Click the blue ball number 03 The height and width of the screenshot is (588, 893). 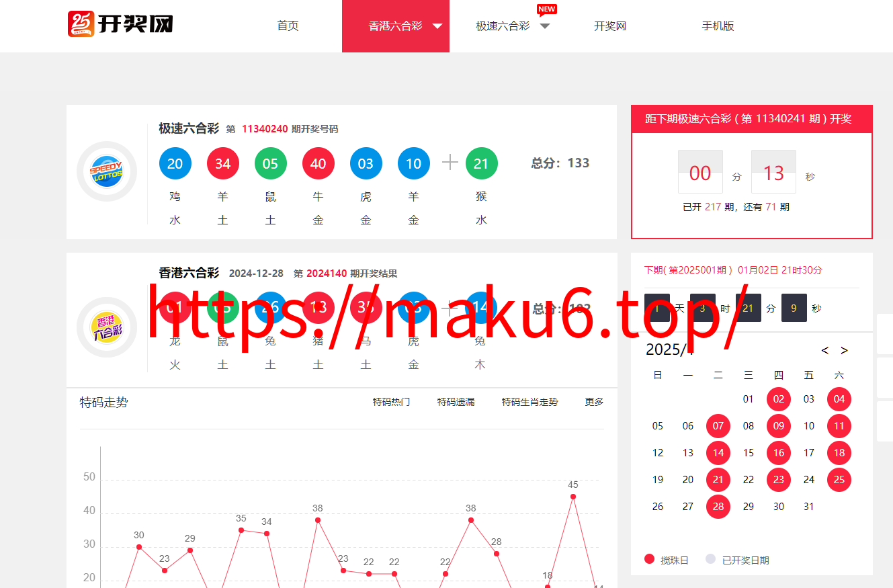click(x=366, y=163)
